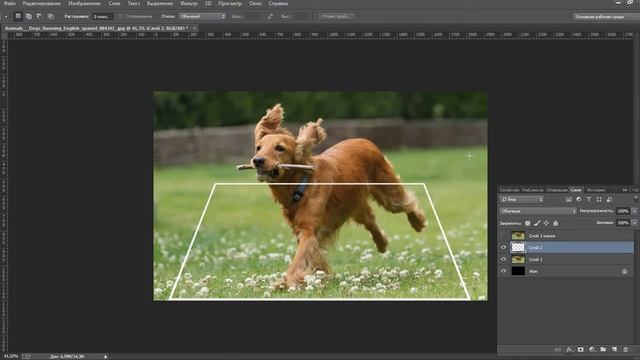Open the Слои menu
The height and width of the screenshot is (360, 640).
(114, 3)
